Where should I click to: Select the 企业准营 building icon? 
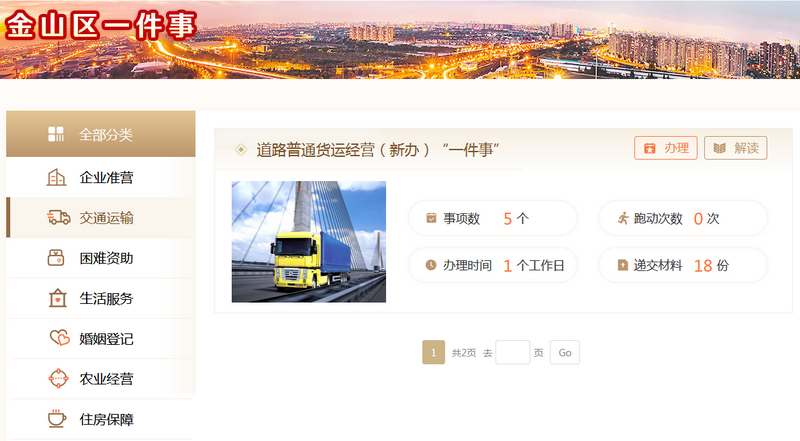pyautogui.click(x=56, y=178)
